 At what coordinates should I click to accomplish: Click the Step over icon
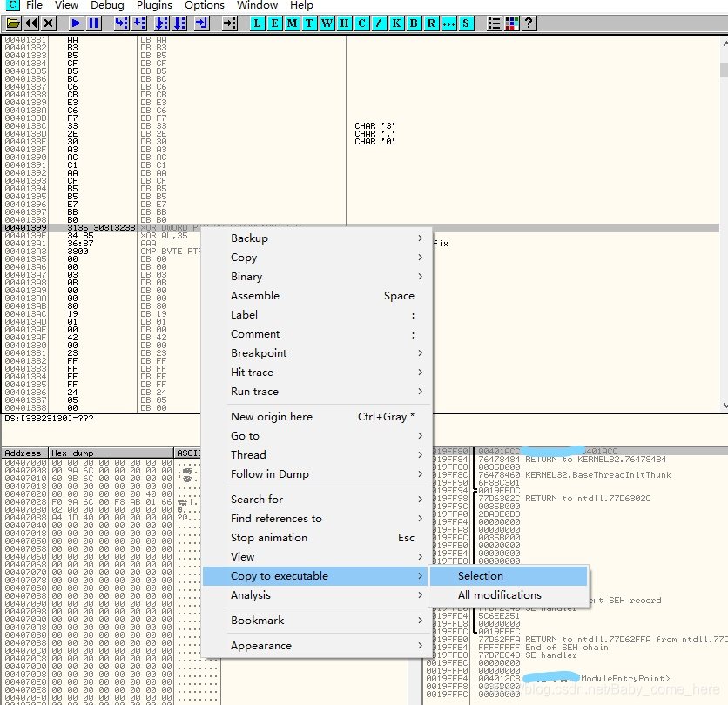[x=138, y=23]
